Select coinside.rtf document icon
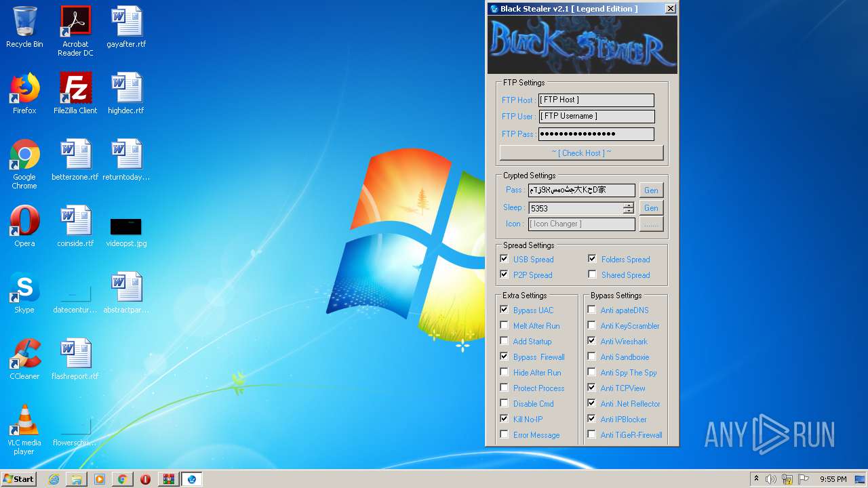 75,226
